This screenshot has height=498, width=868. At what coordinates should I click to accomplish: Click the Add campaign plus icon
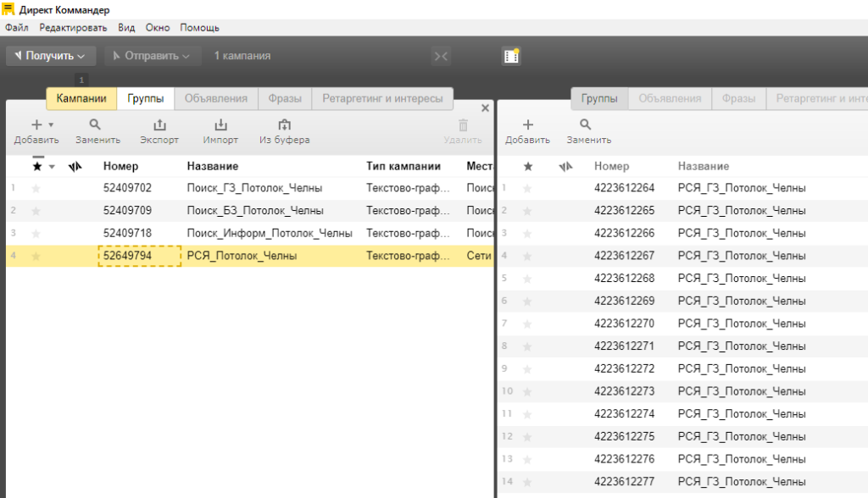[x=36, y=125]
